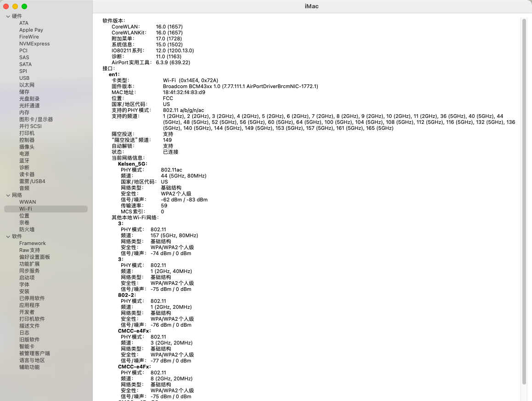Image resolution: width=532 pixels, height=401 pixels.
Task: Show NVMExpress information
Action: (34, 44)
